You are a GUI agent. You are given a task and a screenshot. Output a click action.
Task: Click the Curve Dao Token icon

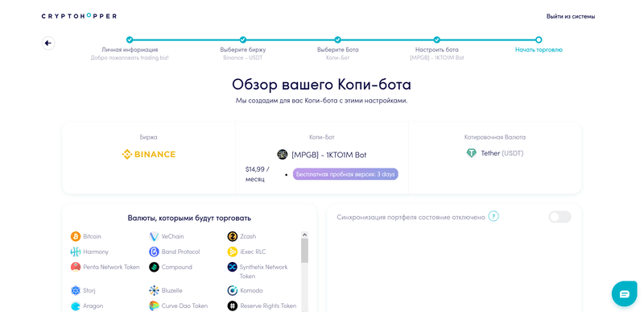click(x=154, y=306)
